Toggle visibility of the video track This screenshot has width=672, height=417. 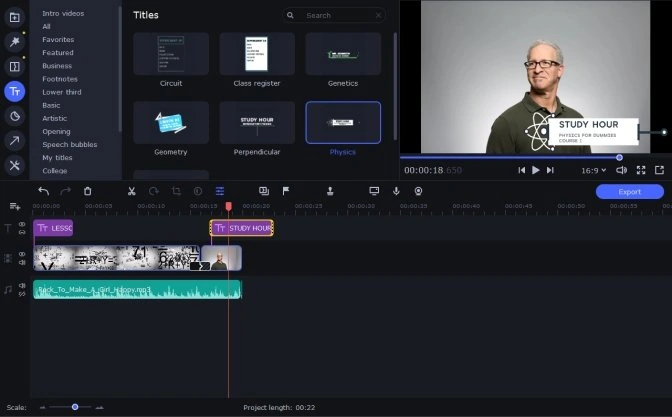22,254
